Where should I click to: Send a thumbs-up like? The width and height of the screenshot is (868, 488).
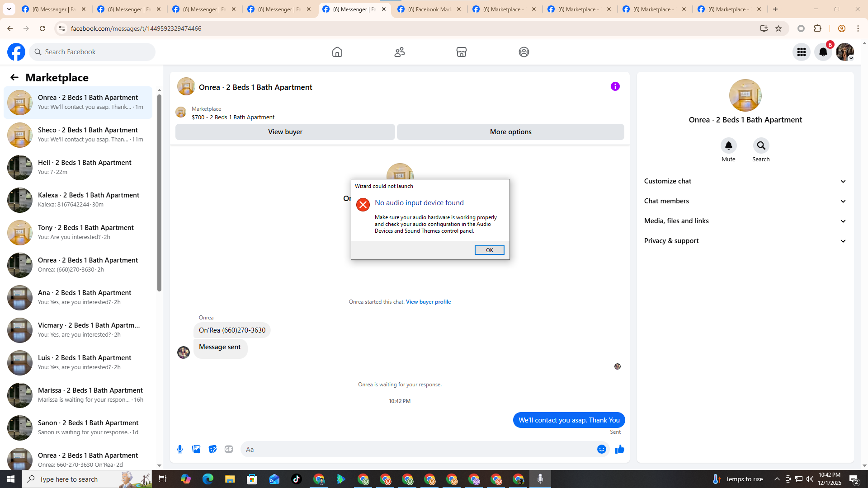pyautogui.click(x=620, y=449)
